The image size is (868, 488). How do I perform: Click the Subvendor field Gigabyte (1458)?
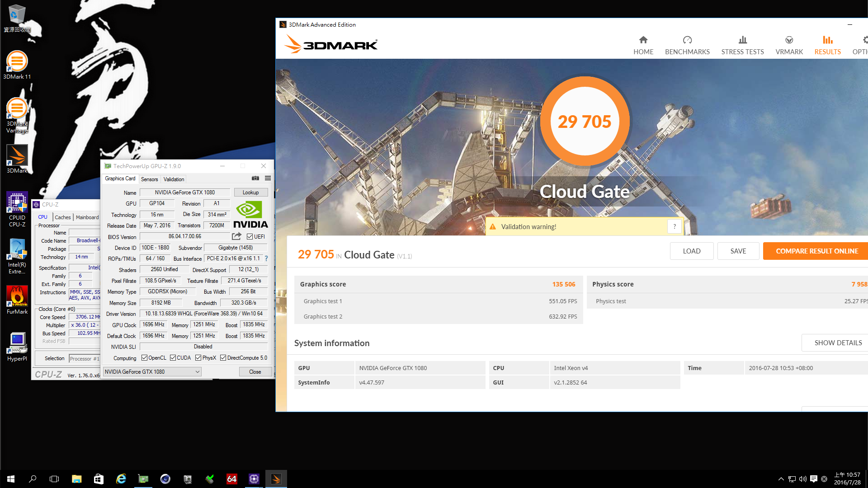(x=236, y=248)
